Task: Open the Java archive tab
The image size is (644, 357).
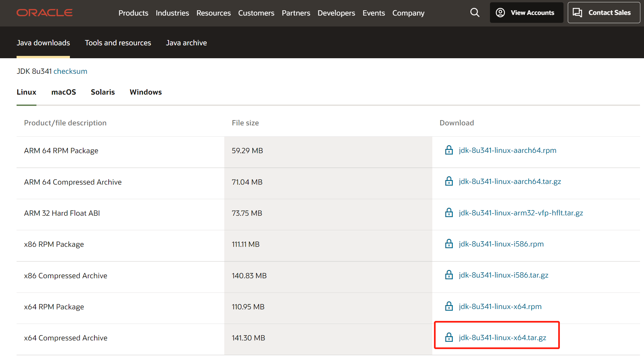Action: pyautogui.click(x=186, y=43)
